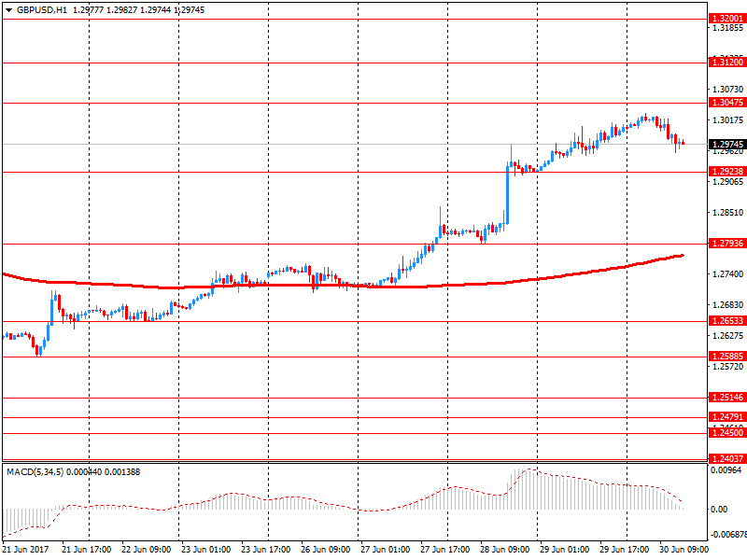Click the 0.00964 MACD scale value
747x560 pixels.
click(x=726, y=470)
